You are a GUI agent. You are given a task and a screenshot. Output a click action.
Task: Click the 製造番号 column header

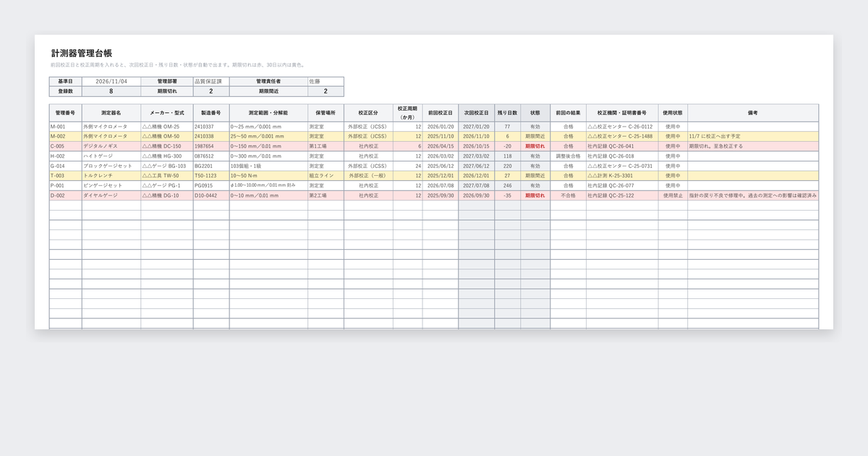tap(211, 113)
